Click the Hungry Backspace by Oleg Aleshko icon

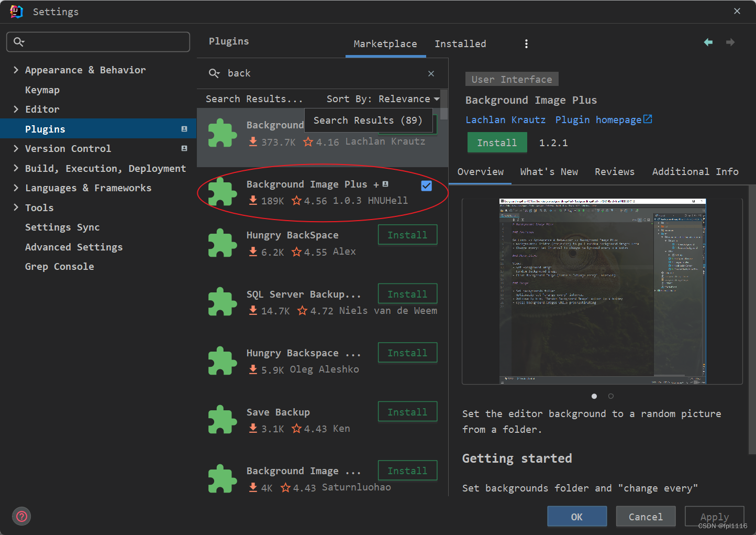point(223,361)
